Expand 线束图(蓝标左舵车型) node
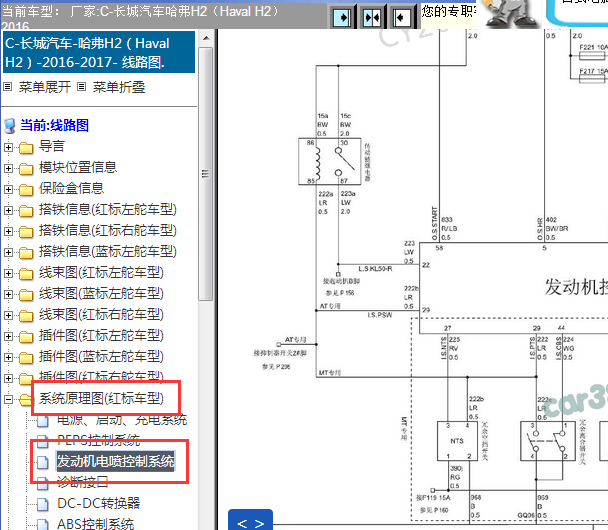608x530 pixels. coord(8,294)
